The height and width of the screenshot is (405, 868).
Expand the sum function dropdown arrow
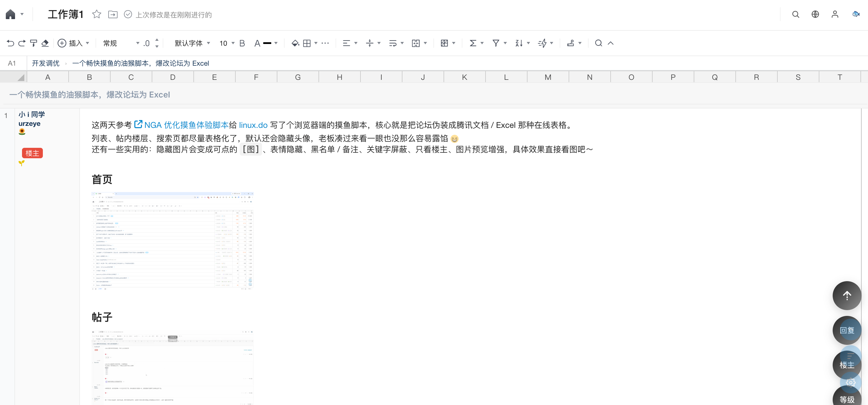coord(482,43)
